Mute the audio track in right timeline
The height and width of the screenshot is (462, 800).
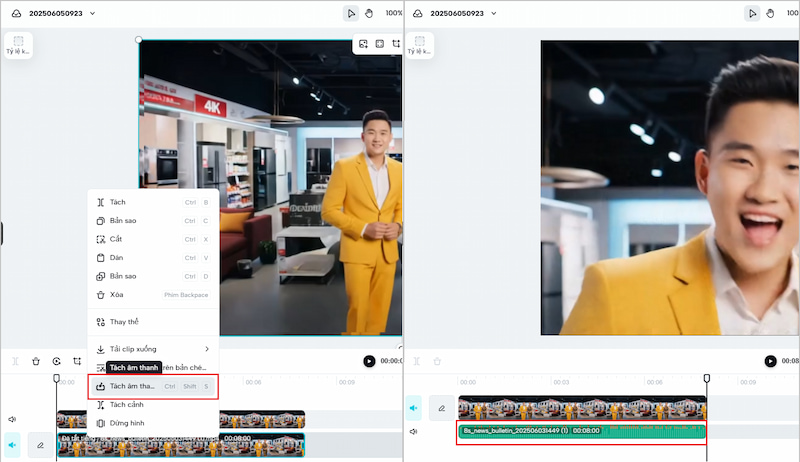pyautogui.click(x=414, y=431)
